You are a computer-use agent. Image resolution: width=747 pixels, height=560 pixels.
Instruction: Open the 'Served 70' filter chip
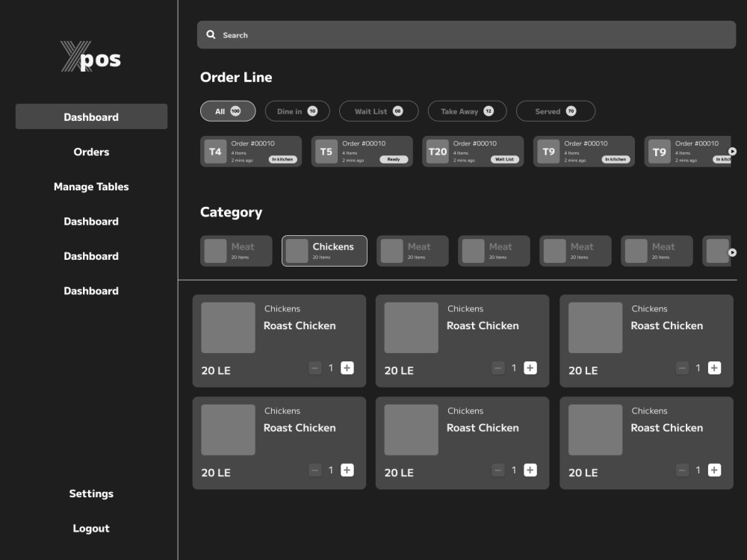coord(556,111)
